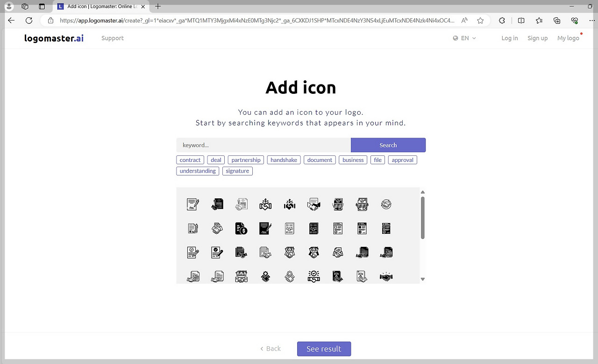Choose the row of houses with handshake icon
The image size is (598, 364).
[x=241, y=277]
